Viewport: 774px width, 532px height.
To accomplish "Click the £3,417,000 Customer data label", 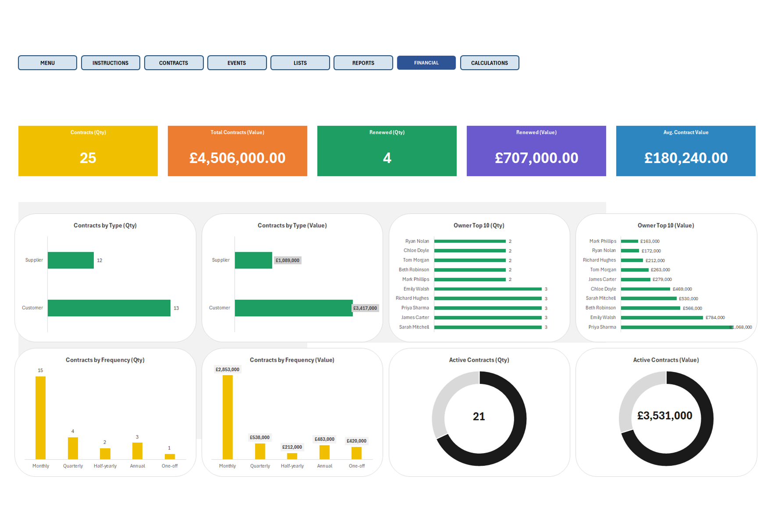I will coord(365,308).
